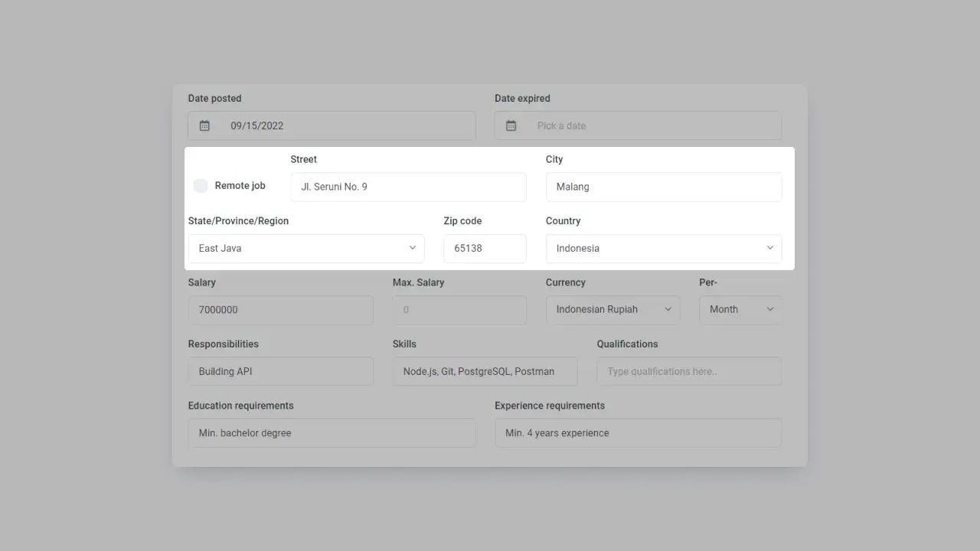This screenshot has width=980, height=551.
Task: Click the Date posted field 09/15/2022
Action: [345, 126]
